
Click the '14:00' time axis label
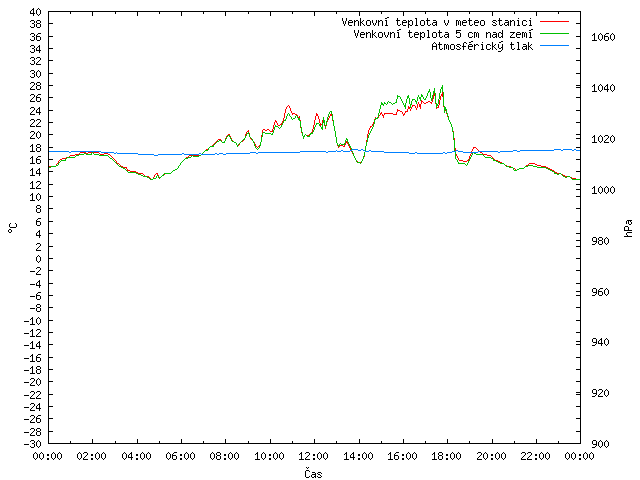(358, 456)
